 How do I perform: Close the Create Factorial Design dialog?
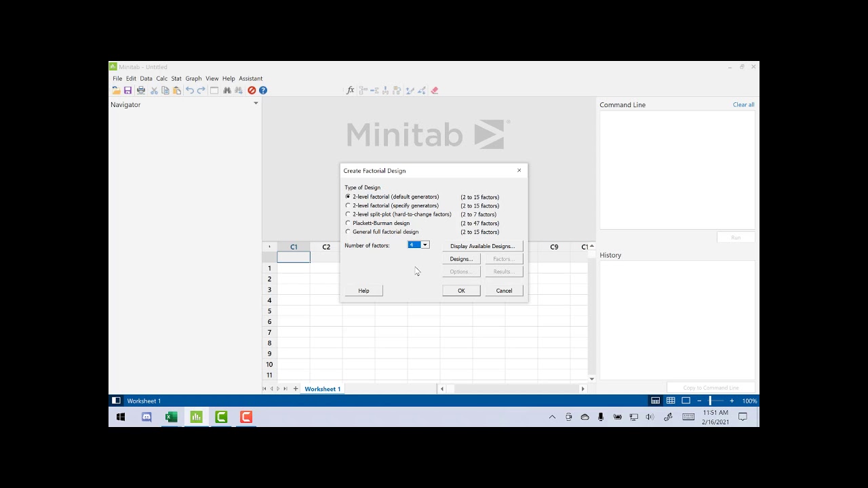click(519, 170)
